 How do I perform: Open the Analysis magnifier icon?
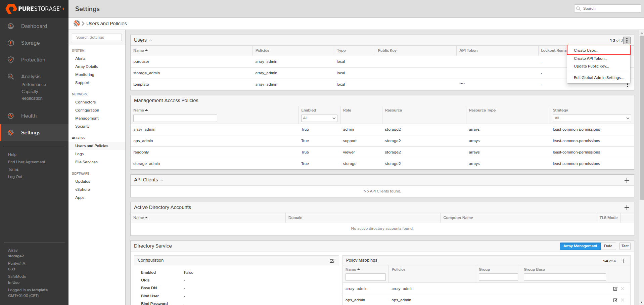11,77
